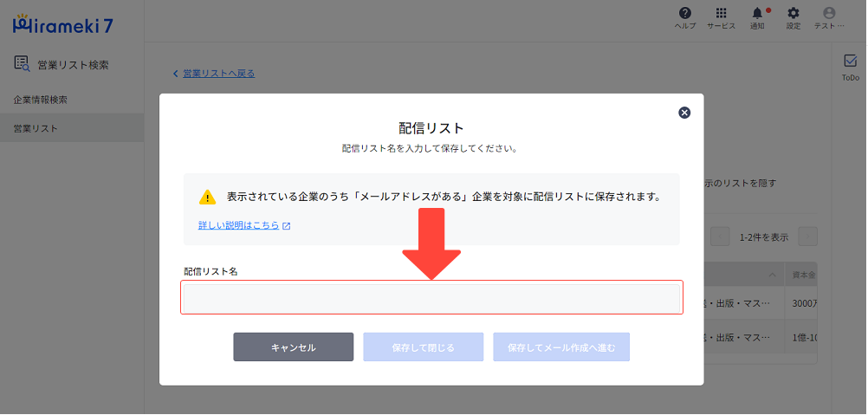868x415 pixels.
Task: Click the Hirameki 7 logo
Action: pos(62,23)
